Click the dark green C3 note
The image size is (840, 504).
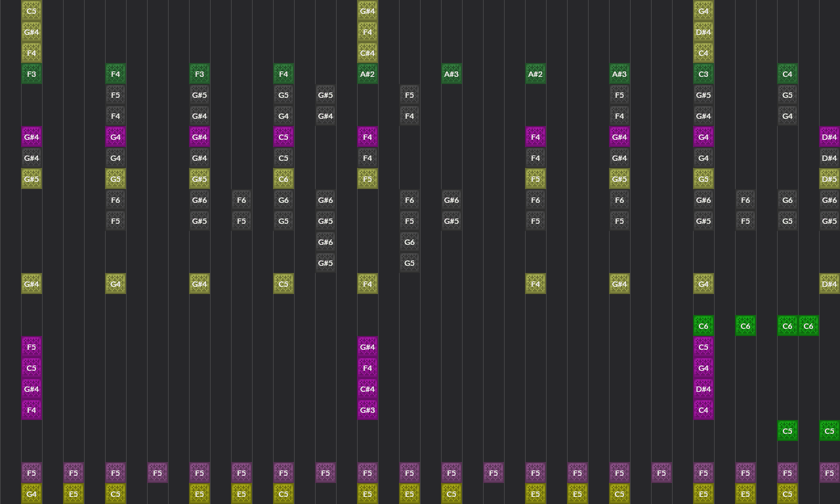[703, 74]
